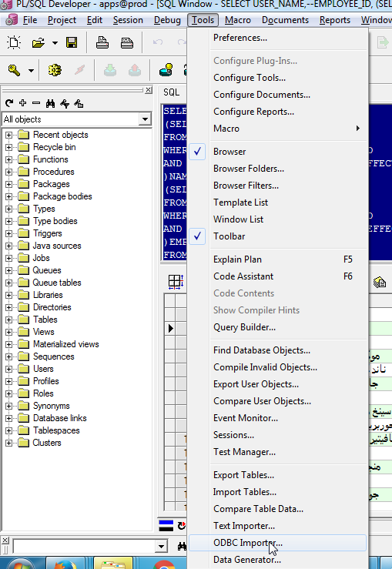
Task: Choose Browser Folders menu entry
Action: 278,169
